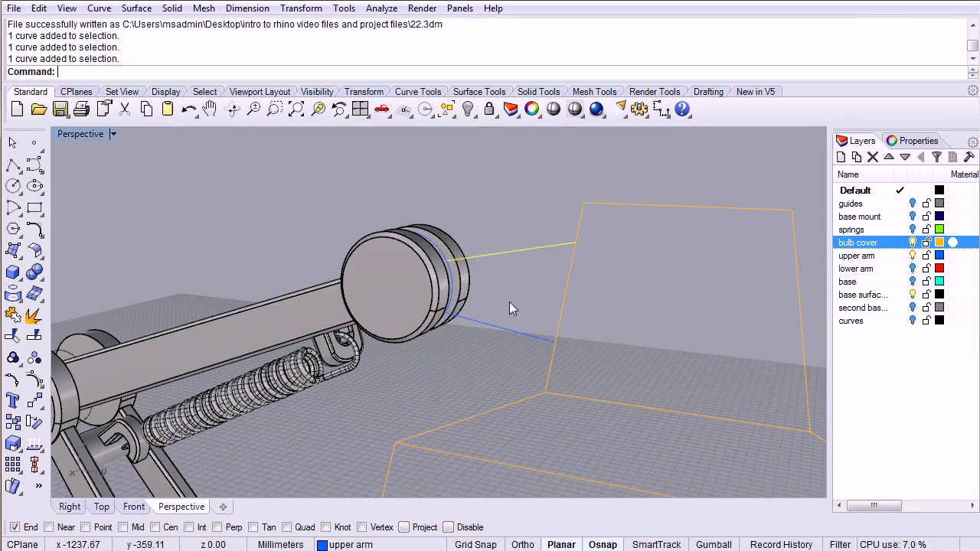Image resolution: width=980 pixels, height=551 pixels.
Task: Open the Layers panel settings gear
Action: [972, 142]
